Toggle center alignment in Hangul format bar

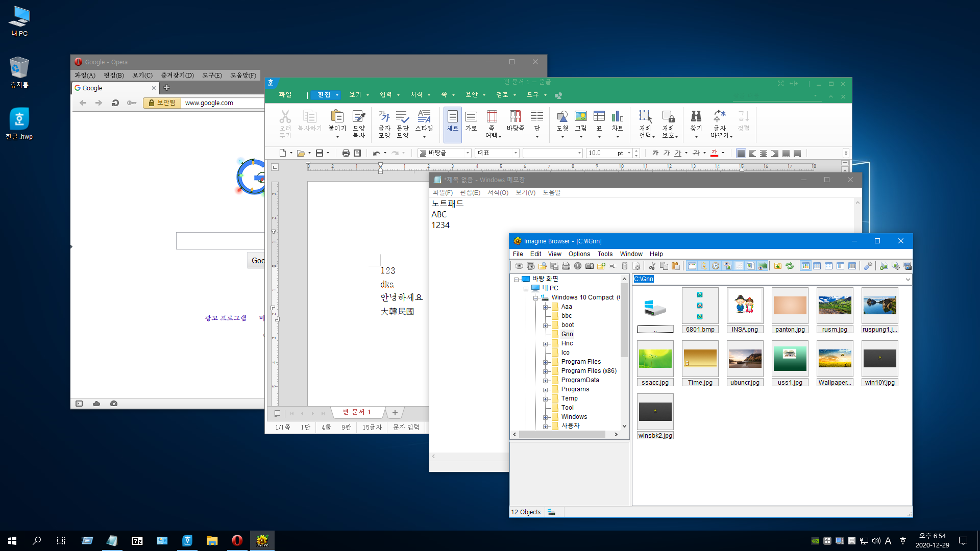click(x=764, y=153)
